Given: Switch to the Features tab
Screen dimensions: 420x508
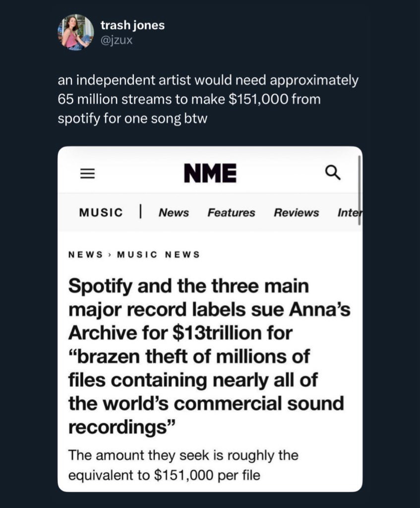Looking at the screenshot, I should pos(231,213).
